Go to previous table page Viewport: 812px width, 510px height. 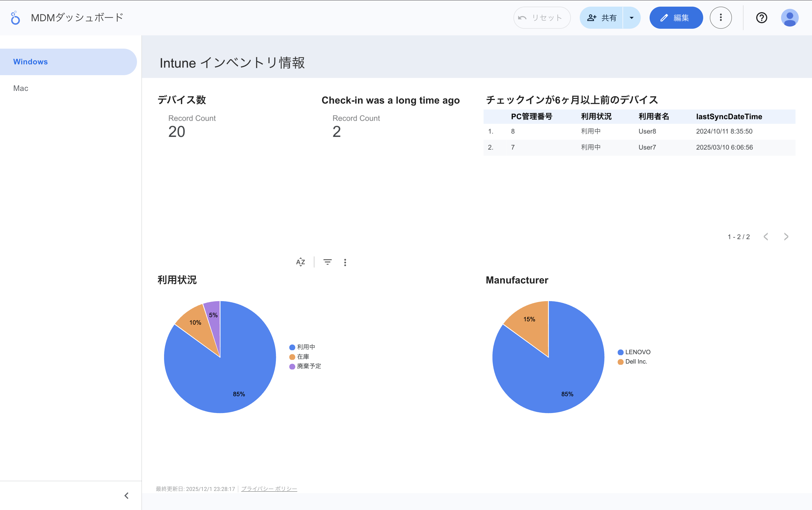(x=766, y=237)
